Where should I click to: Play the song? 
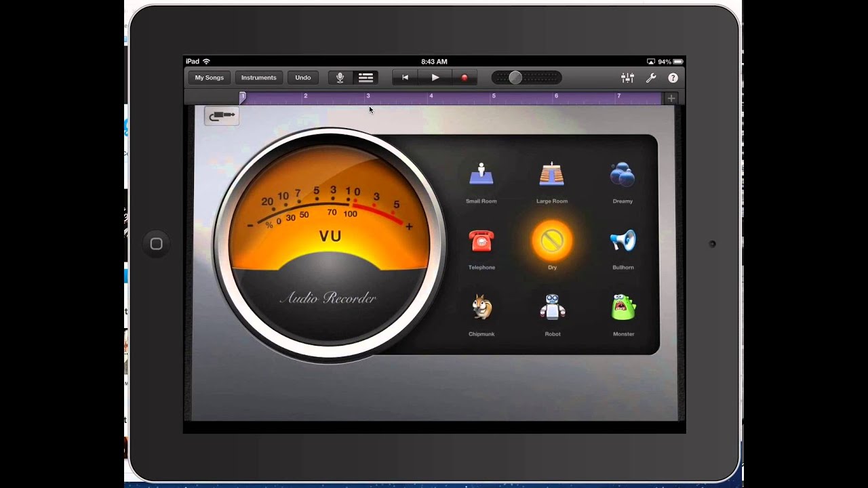(435, 78)
